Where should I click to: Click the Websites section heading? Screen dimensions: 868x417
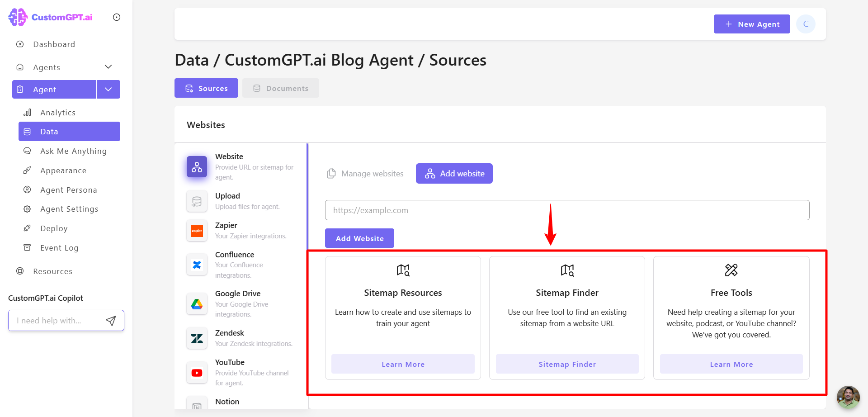point(206,125)
